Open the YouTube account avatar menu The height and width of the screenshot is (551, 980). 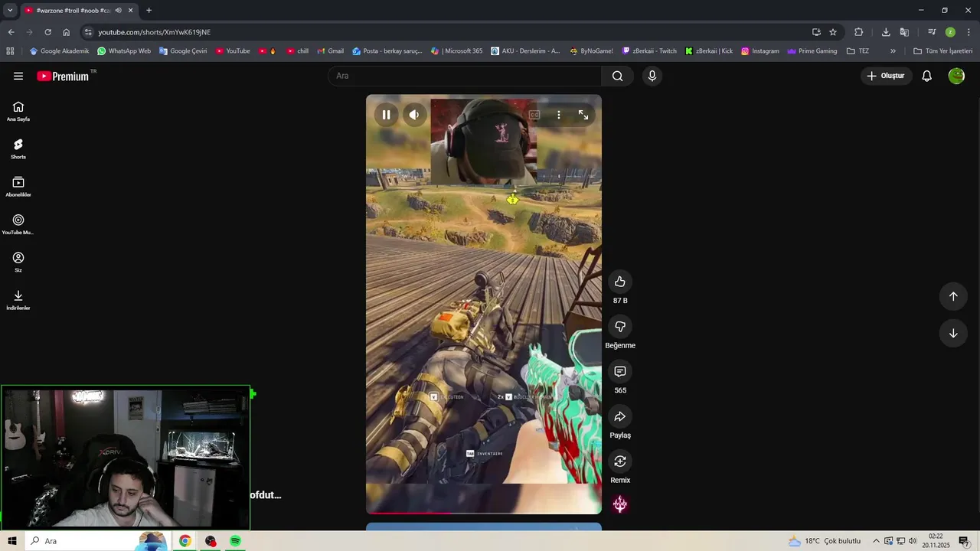click(956, 76)
